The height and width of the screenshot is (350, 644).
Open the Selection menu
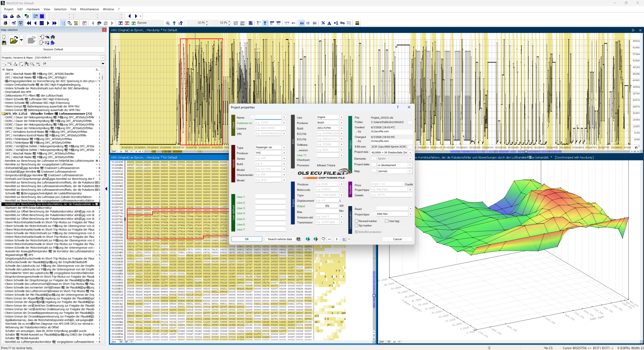click(60, 9)
